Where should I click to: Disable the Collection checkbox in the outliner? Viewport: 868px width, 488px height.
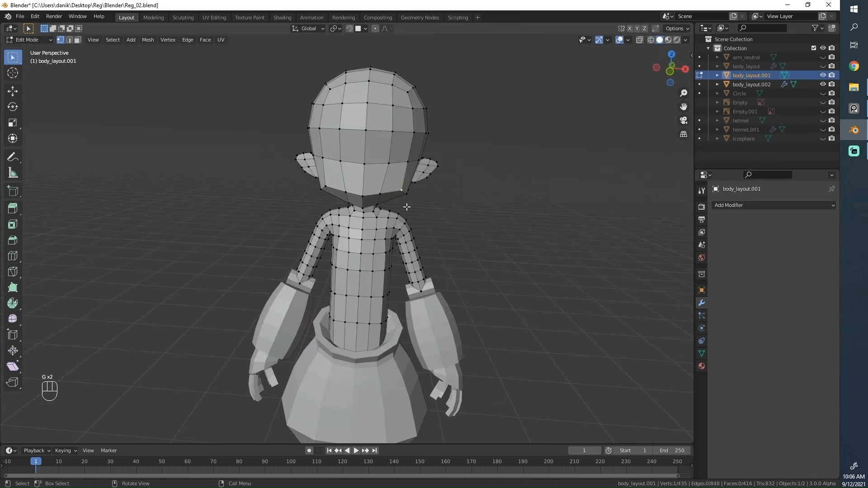813,48
